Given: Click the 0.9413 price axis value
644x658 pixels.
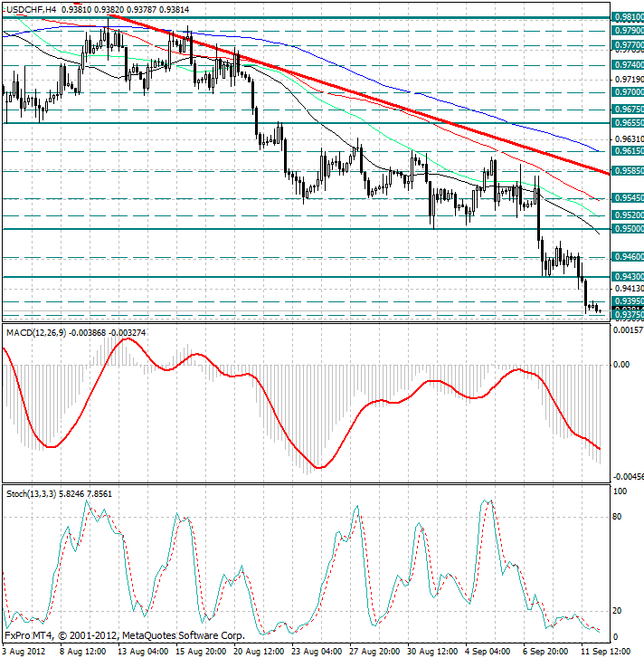Looking at the screenshot, I should 629,289.
